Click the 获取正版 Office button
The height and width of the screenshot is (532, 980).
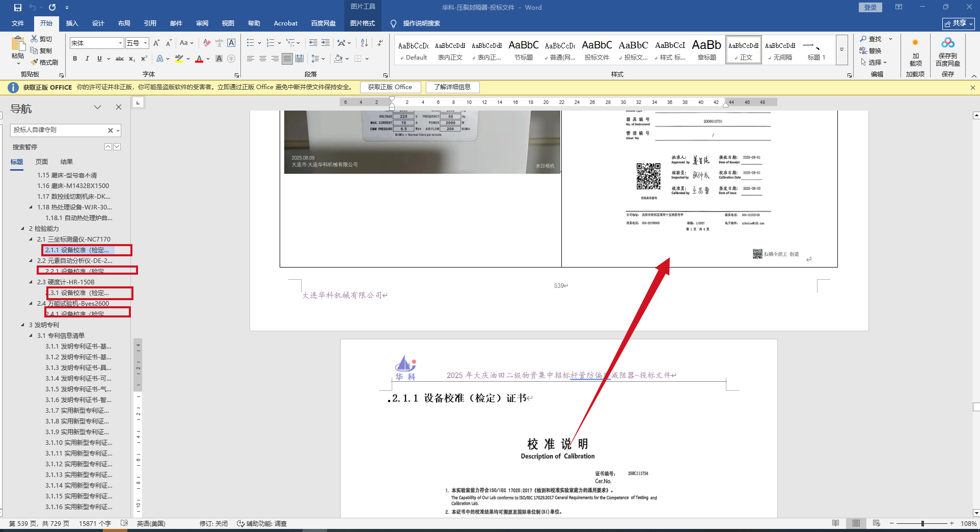tap(390, 87)
